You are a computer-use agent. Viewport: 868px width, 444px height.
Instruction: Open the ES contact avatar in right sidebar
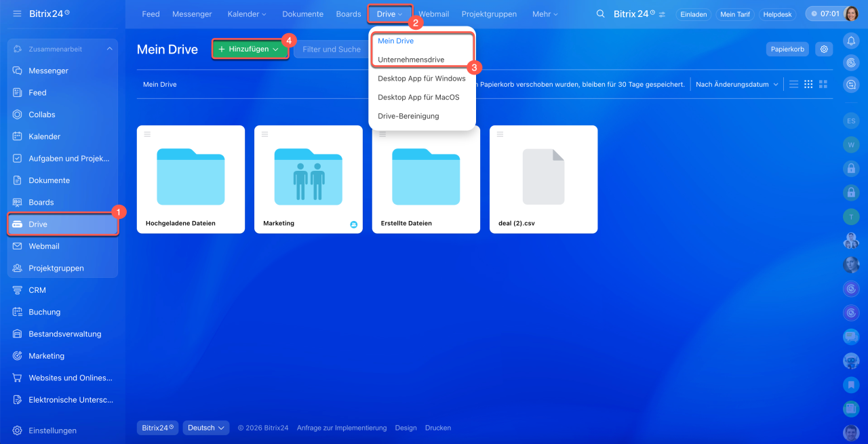pyautogui.click(x=850, y=121)
